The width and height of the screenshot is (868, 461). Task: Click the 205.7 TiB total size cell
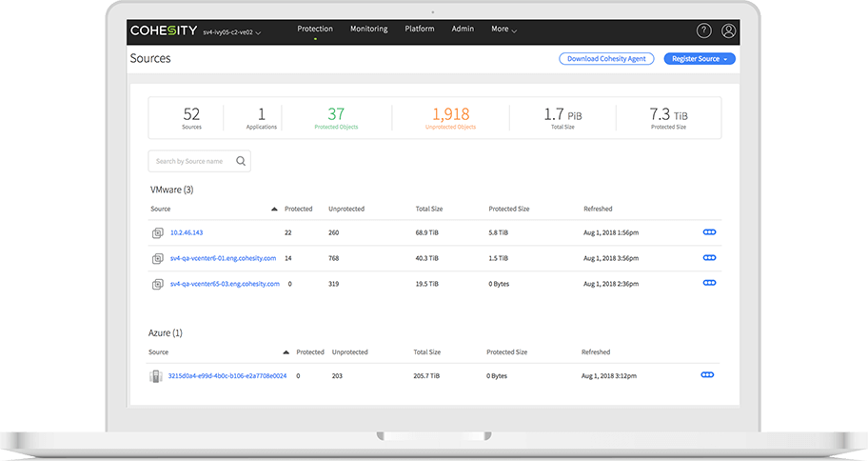tap(426, 375)
